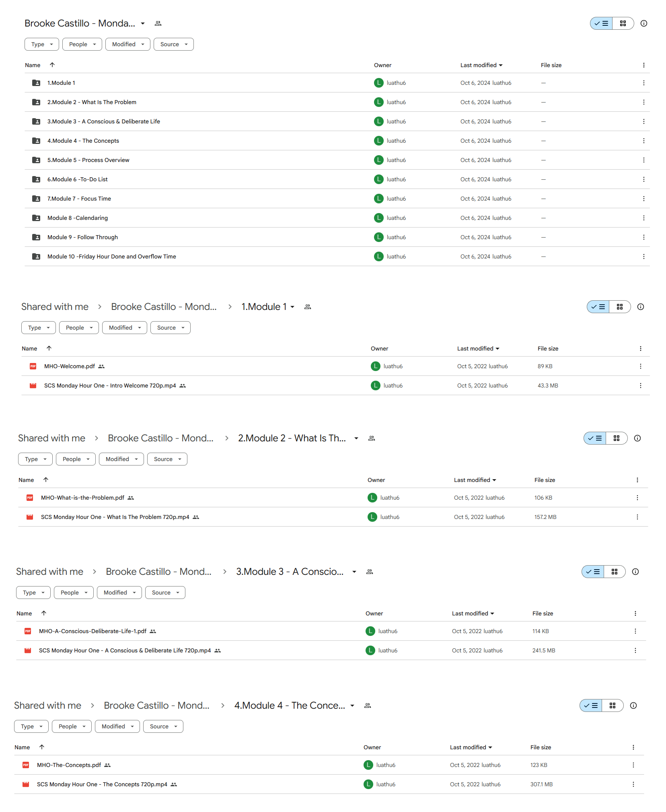Click 43.3 MB file size value
The width and height of the screenshot is (666, 812).
(x=548, y=385)
